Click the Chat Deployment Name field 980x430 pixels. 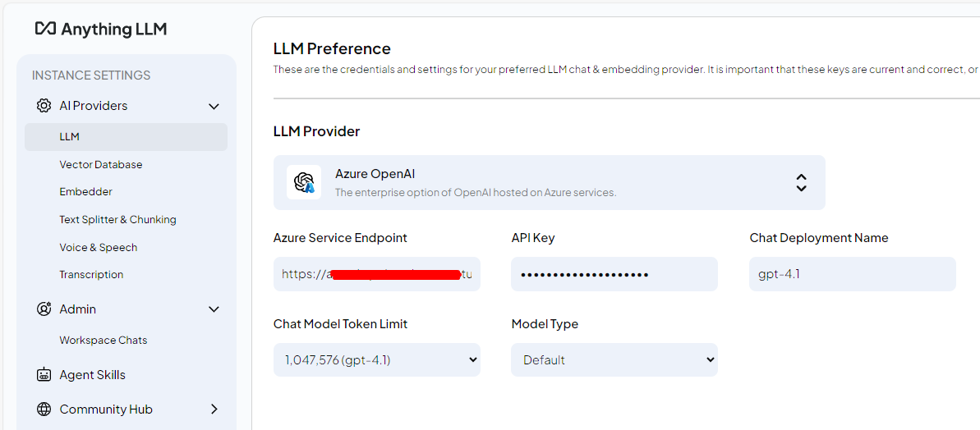click(x=853, y=274)
